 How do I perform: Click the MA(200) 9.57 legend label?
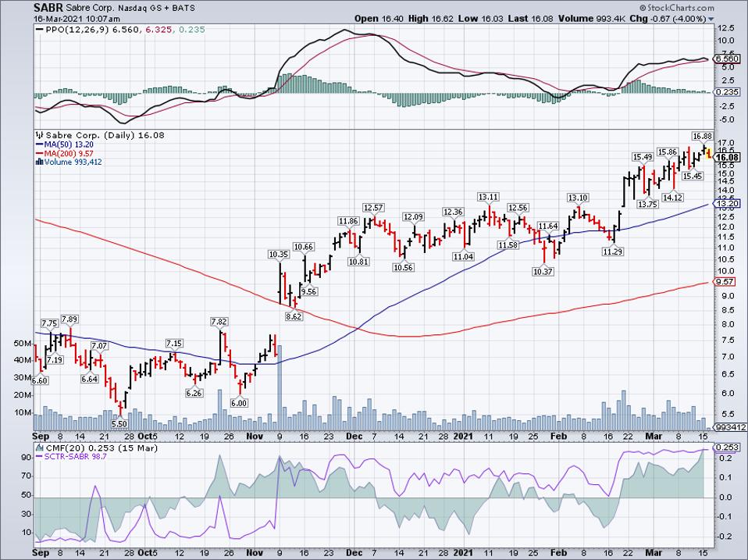[69, 154]
